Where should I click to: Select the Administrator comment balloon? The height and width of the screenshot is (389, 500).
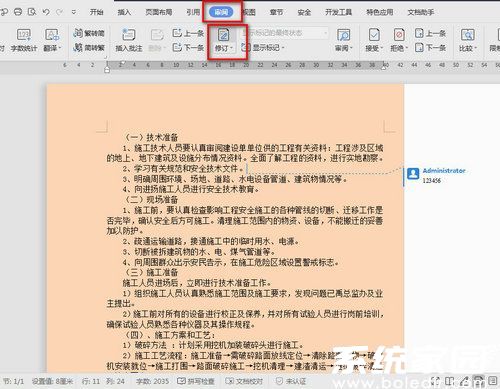click(436, 175)
